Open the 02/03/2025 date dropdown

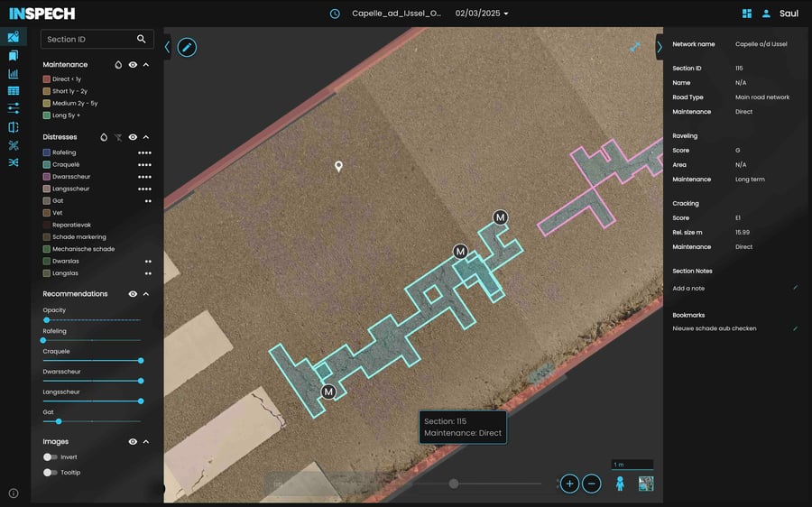point(482,14)
